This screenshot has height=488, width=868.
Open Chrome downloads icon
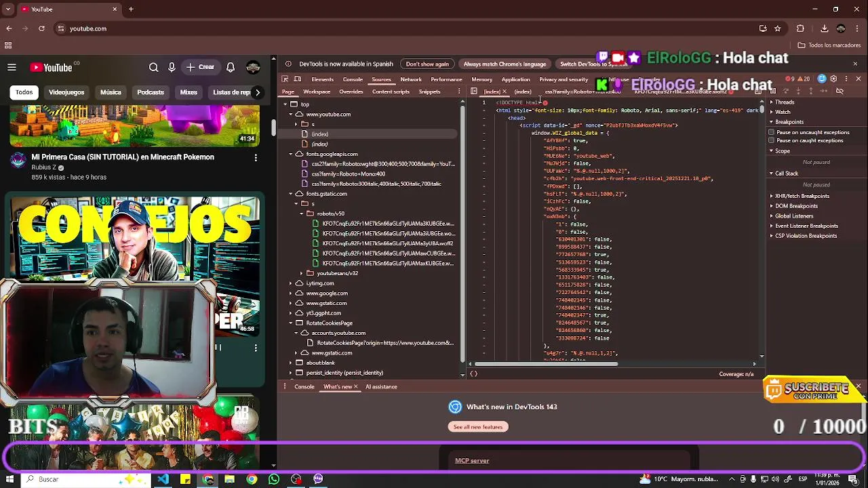[x=824, y=28]
